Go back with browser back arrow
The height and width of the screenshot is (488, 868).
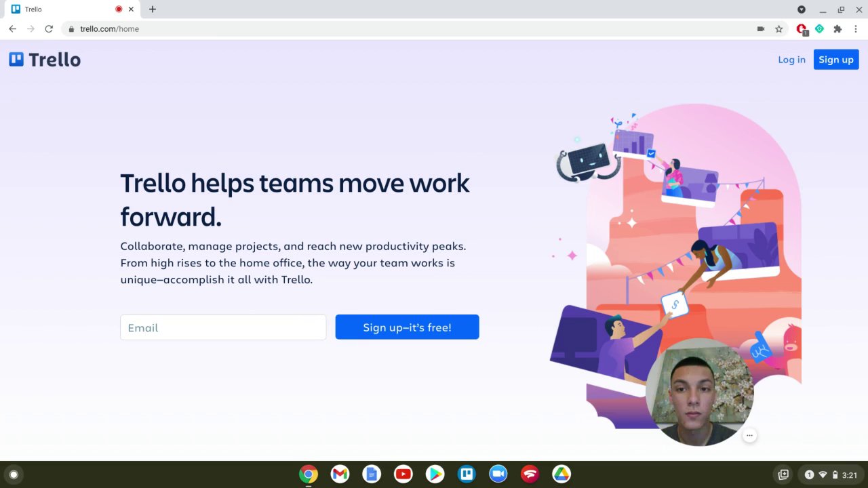point(12,29)
